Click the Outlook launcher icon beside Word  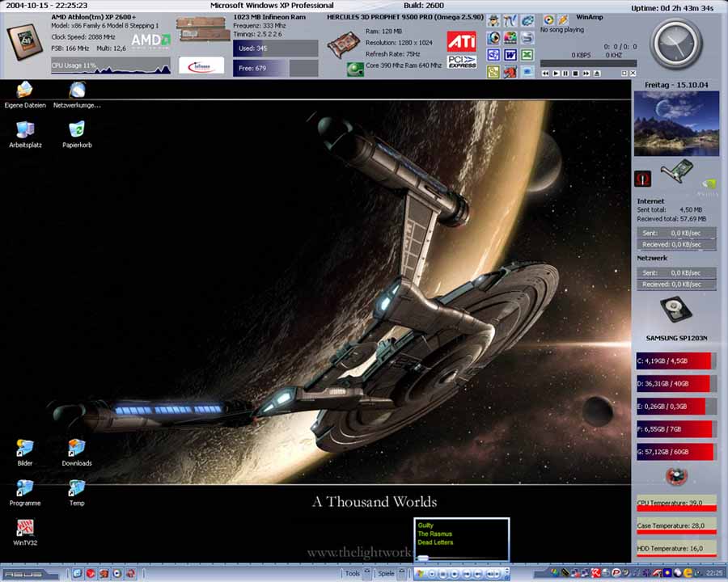coord(493,55)
